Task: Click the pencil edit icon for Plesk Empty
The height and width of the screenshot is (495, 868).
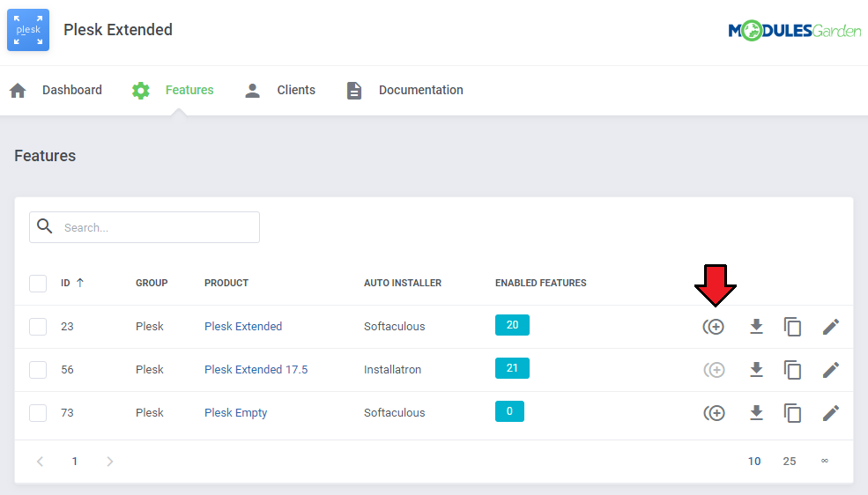Action: [x=831, y=413]
